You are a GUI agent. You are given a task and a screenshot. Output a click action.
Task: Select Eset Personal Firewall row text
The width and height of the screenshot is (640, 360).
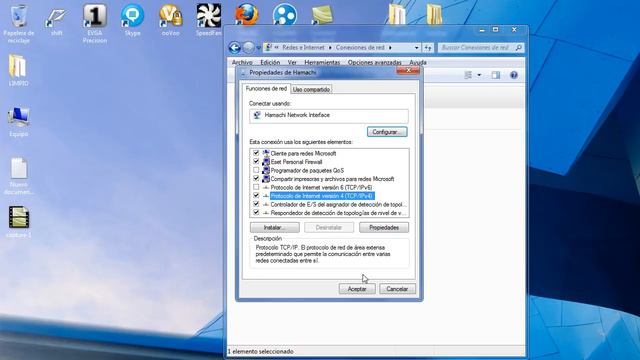(x=296, y=162)
